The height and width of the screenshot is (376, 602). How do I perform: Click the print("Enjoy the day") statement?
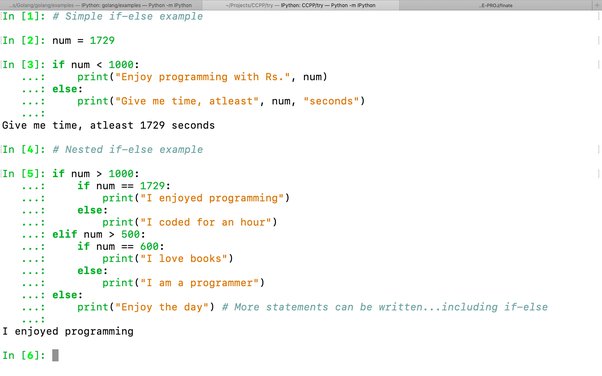click(x=146, y=307)
